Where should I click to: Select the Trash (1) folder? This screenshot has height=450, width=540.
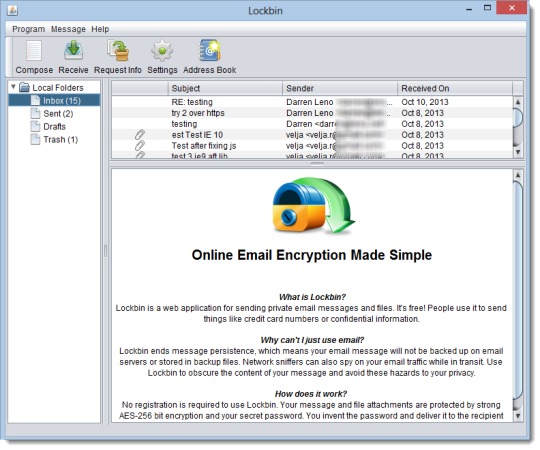point(61,139)
